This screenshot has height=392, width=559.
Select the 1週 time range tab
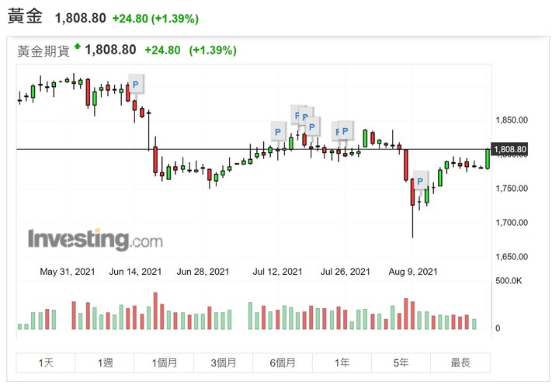(x=105, y=363)
